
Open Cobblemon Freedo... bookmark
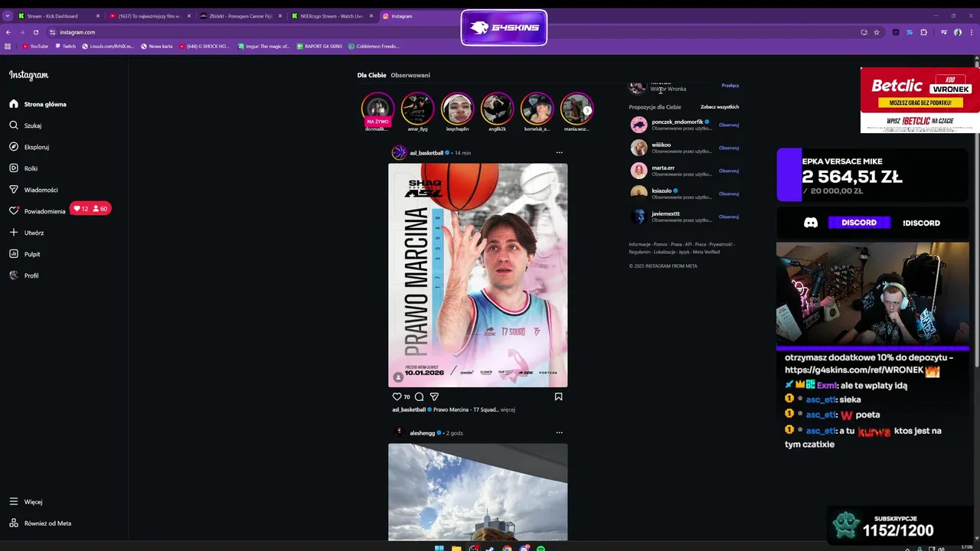point(374,46)
